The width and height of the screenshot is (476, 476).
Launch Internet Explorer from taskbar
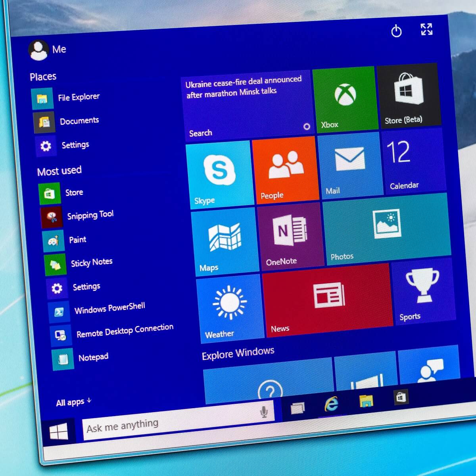tap(331, 404)
